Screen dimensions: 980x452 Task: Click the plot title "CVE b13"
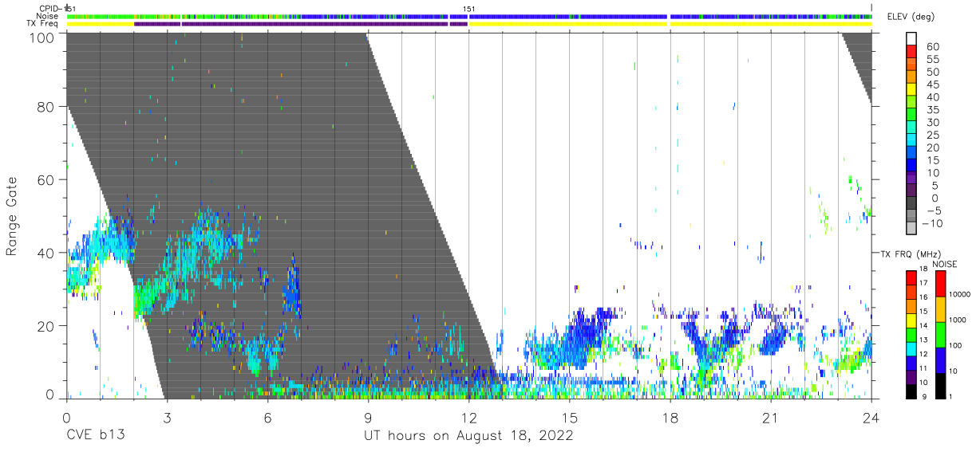pyautogui.click(x=95, y=436)
